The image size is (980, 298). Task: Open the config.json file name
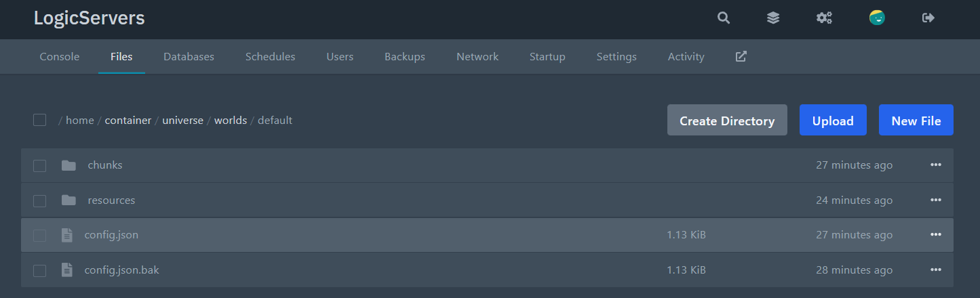(111, 235)
